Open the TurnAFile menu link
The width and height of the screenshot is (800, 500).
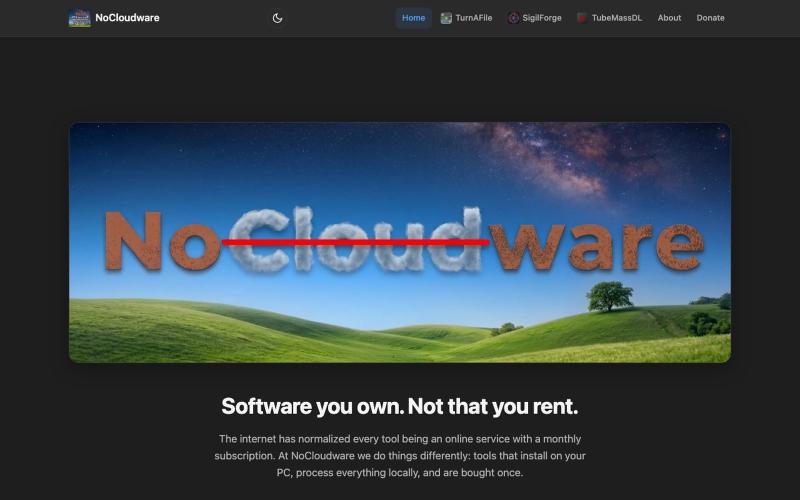point(473,18)
